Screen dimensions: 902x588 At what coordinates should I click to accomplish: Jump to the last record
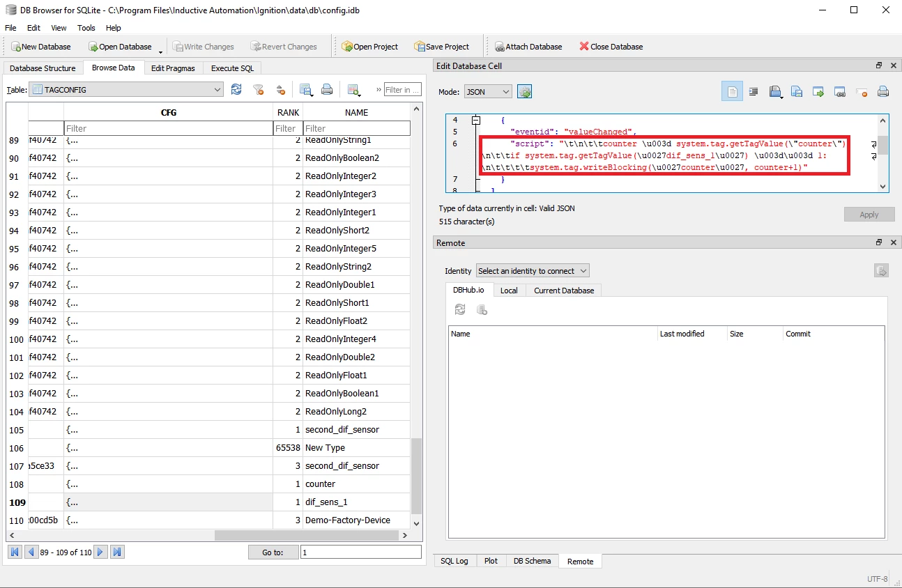click(x=118, y=552)
